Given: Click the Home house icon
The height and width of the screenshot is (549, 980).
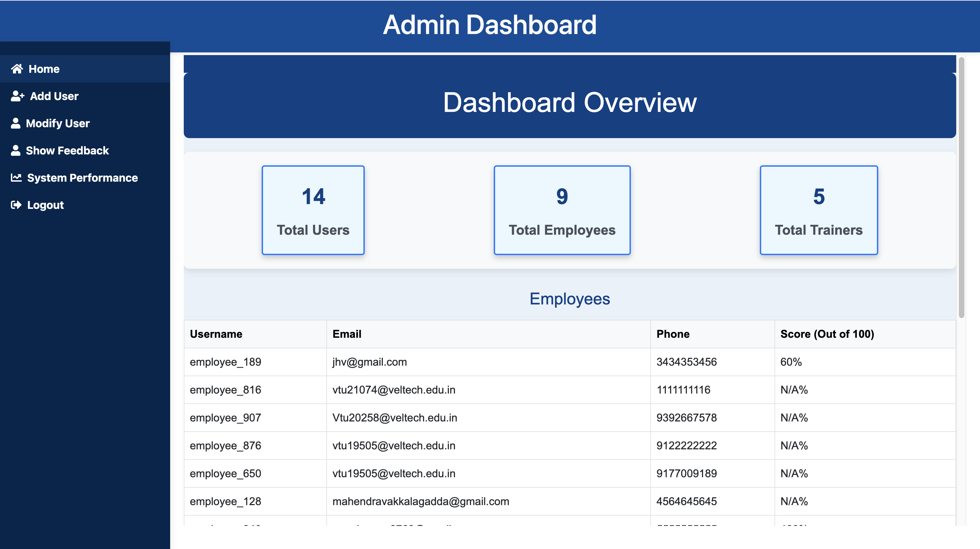Looking at the screenshot, I should pos(17,69).
